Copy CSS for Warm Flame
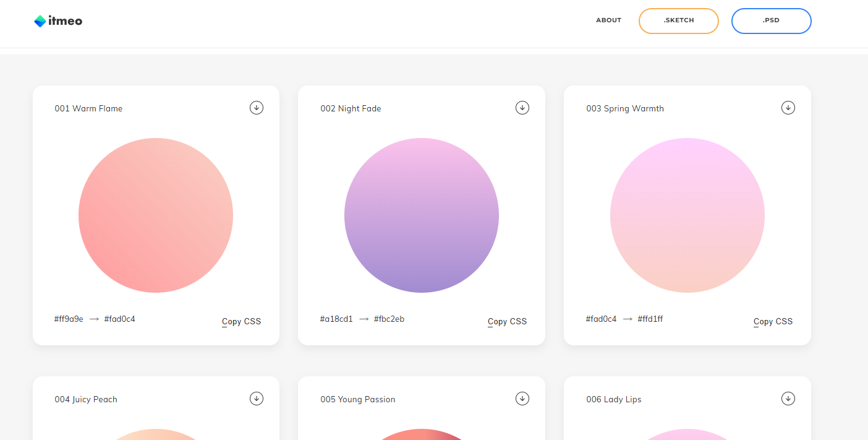Screen dimensions: 868x440 pos(242,321)
